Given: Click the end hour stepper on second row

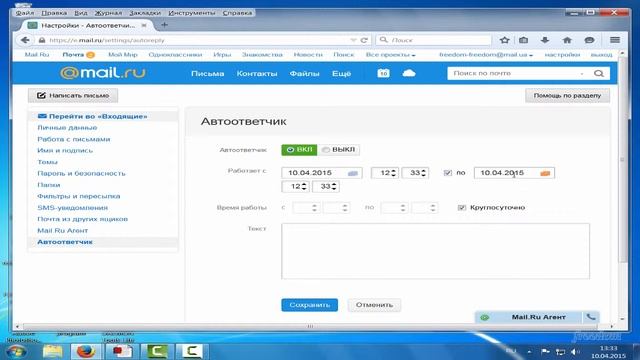Looking at the screenshot, I should pyautogui.click(x=296, y=187).
